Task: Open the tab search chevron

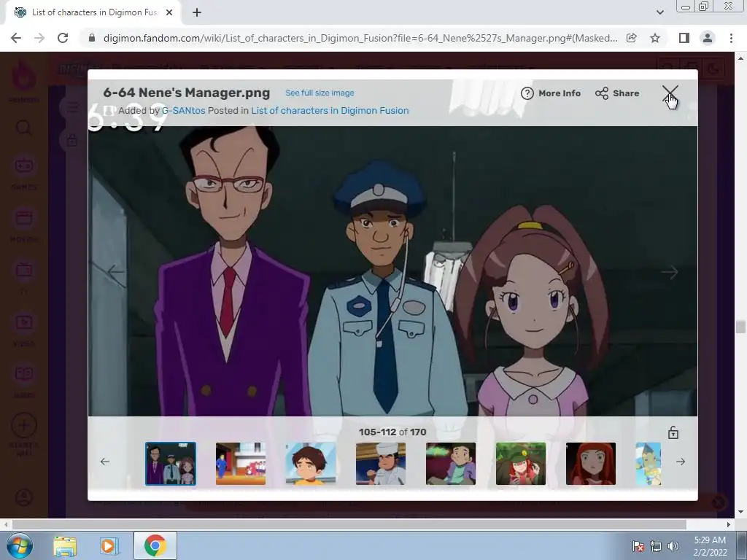Action: (x=659, y=12)
